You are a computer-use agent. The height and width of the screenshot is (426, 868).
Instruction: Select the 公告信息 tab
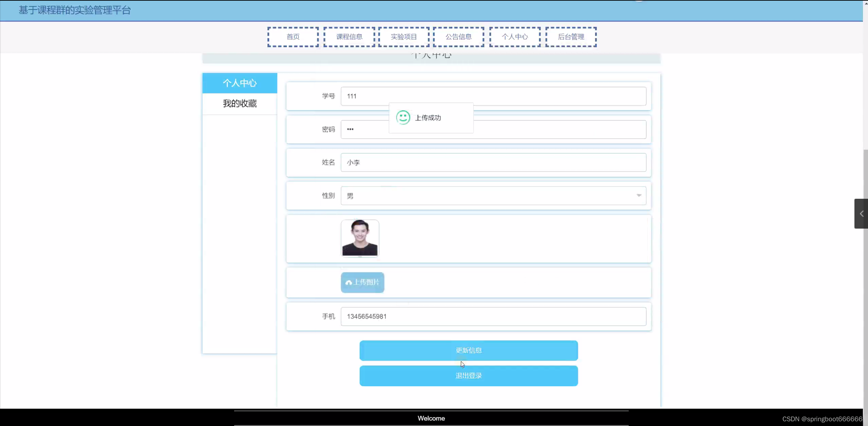[458, 37]
